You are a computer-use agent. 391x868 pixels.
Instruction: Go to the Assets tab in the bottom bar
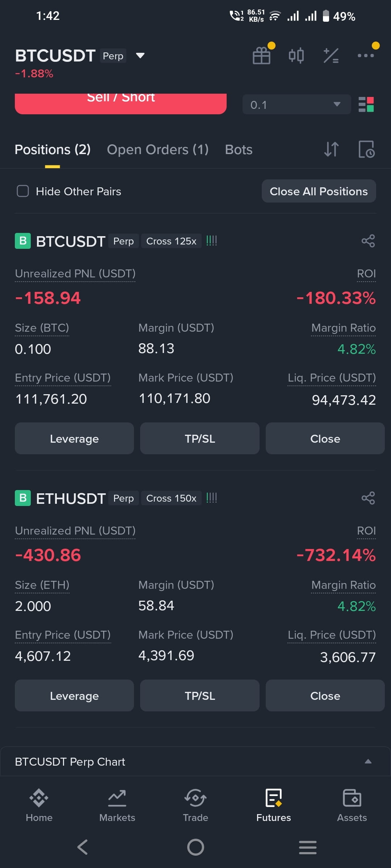click(352, 806)
